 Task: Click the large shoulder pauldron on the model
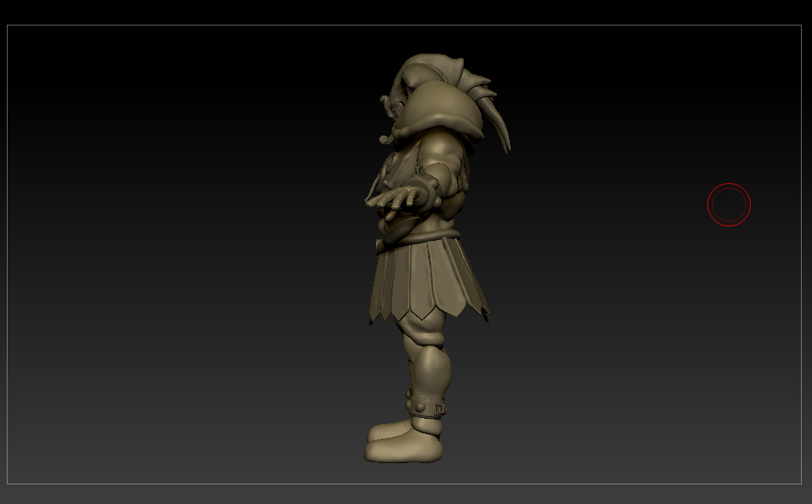[x=440, y=110]
